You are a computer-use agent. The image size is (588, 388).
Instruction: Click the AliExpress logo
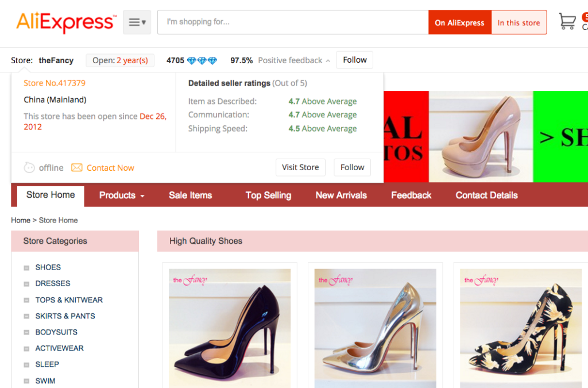click(67, 22)
